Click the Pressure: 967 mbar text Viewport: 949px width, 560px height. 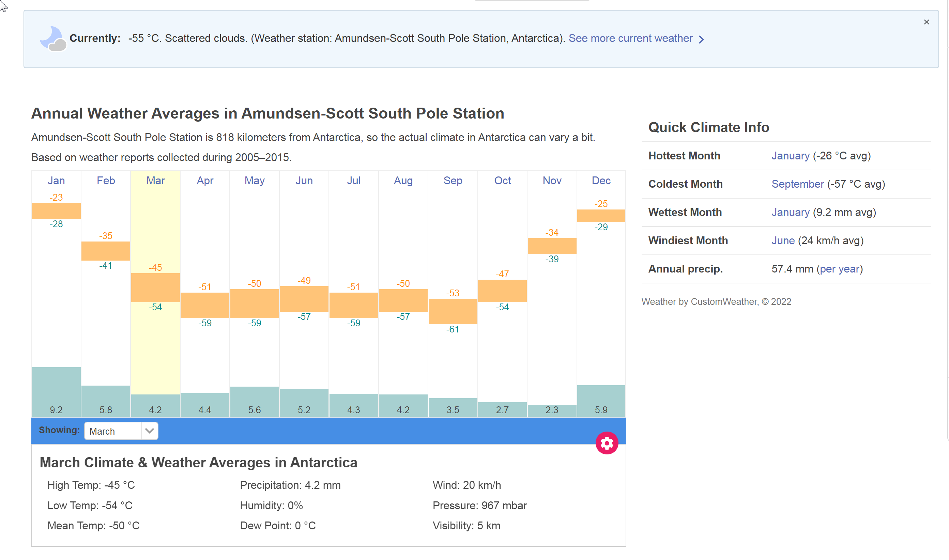tap(480, 505)
